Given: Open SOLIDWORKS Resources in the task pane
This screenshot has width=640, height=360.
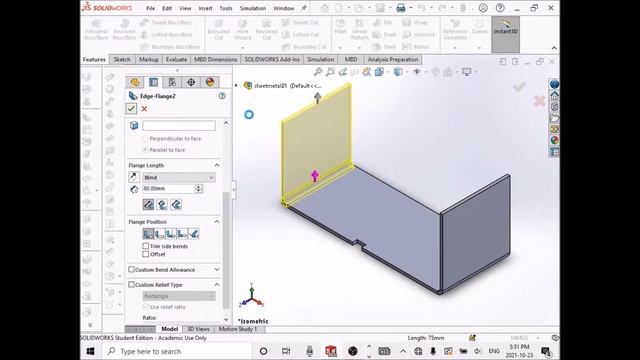Looking at the screenshot, I should pyautogui.click(x=554, y=96).
